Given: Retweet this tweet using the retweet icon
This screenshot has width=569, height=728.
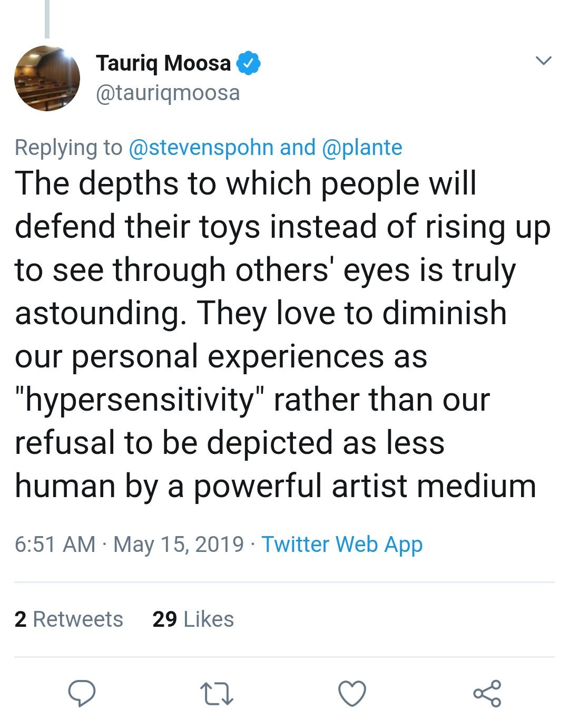Looking at the screenshot, I should click(217, 694).
